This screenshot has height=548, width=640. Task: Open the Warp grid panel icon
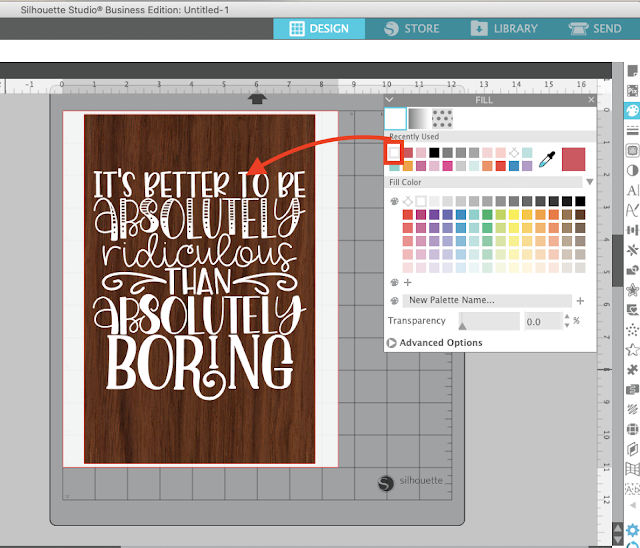(x=632, y=469)
